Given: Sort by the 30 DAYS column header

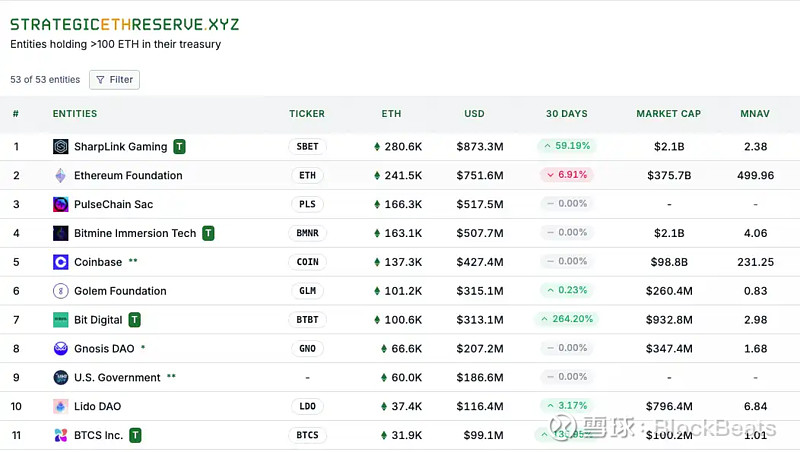Looking at the screenshot, I should pyautogui.click(x=567, y=114).
